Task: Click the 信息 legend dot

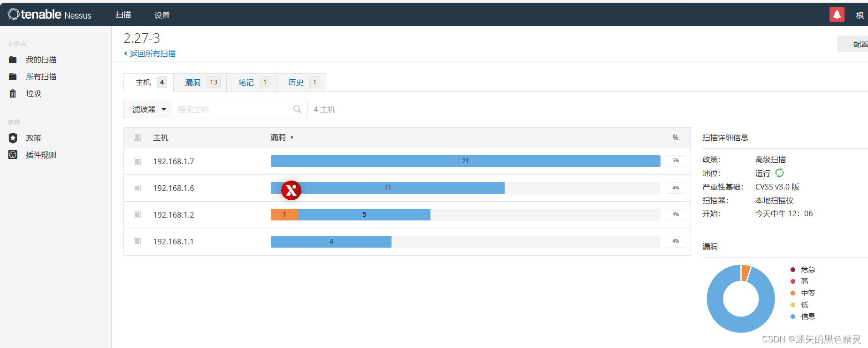Action: click(793, 317)
